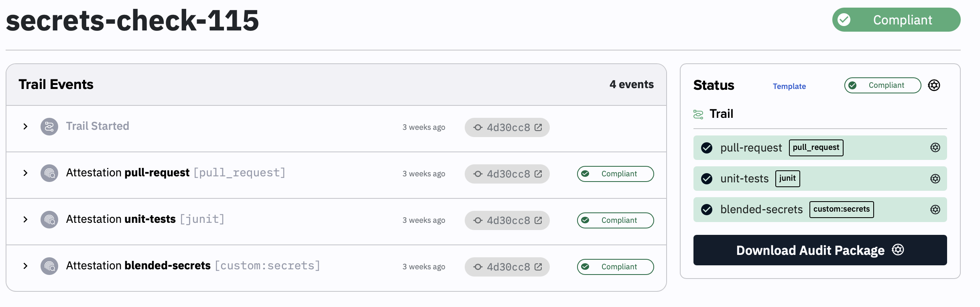Click the custom:secrets type tag
This screenshot has height=307, width=980.
[x=841, y=209]
